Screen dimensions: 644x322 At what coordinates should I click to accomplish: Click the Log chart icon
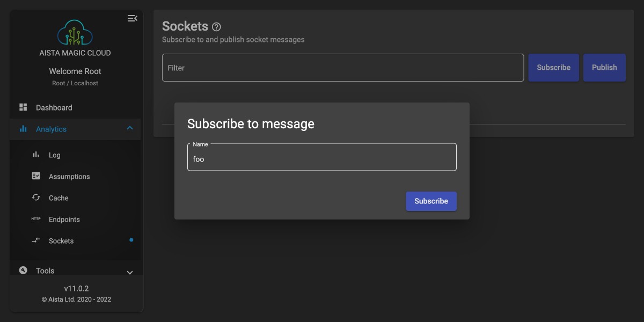pos(36,155)
